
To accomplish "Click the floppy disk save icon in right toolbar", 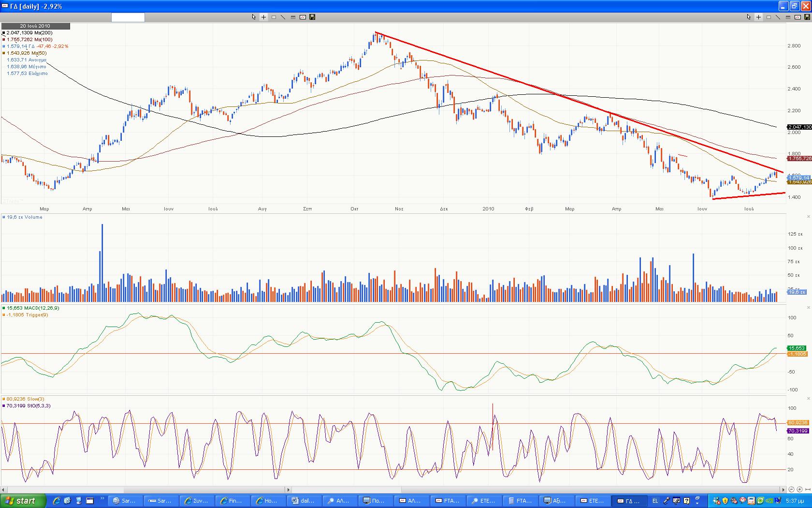I will (807, 17).
